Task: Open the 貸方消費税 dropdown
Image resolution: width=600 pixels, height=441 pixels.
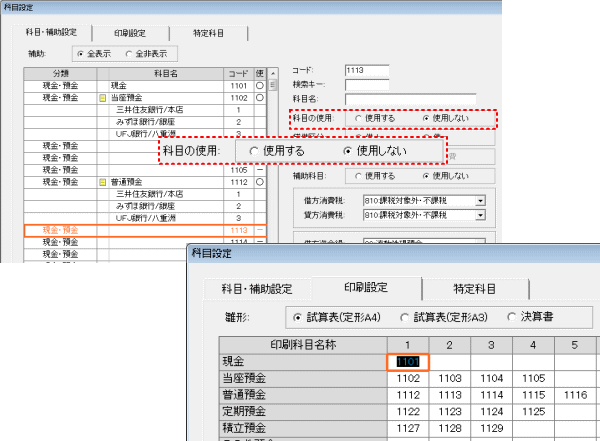Action: pyautogui.click(x=480, y=215)
